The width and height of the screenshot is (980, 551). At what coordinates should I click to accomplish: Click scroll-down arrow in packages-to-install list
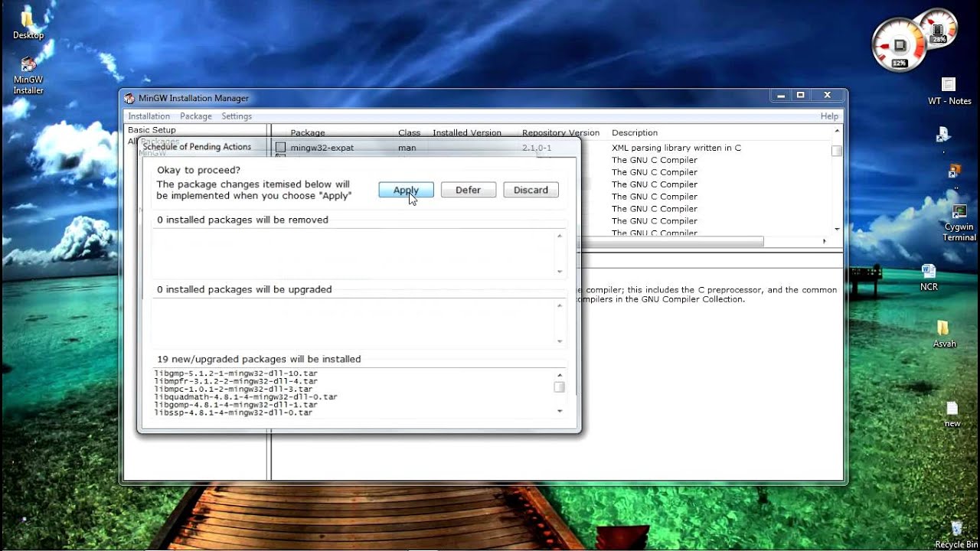pos(560,412)
